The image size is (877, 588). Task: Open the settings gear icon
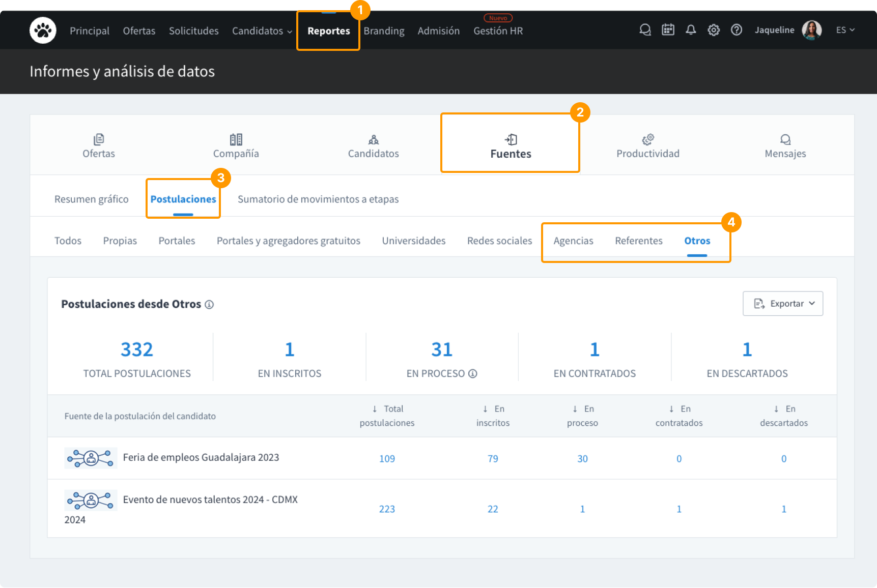(x=714, y=30)
